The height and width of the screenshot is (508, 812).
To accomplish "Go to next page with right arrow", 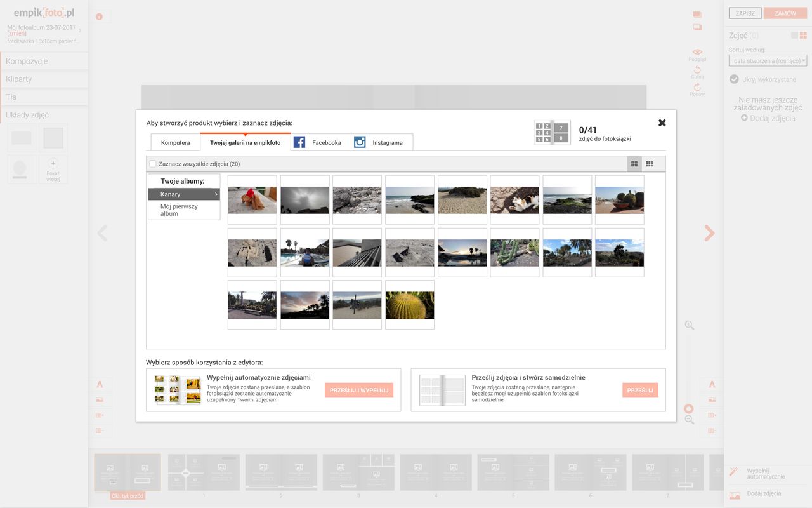I will click(709, 233).
